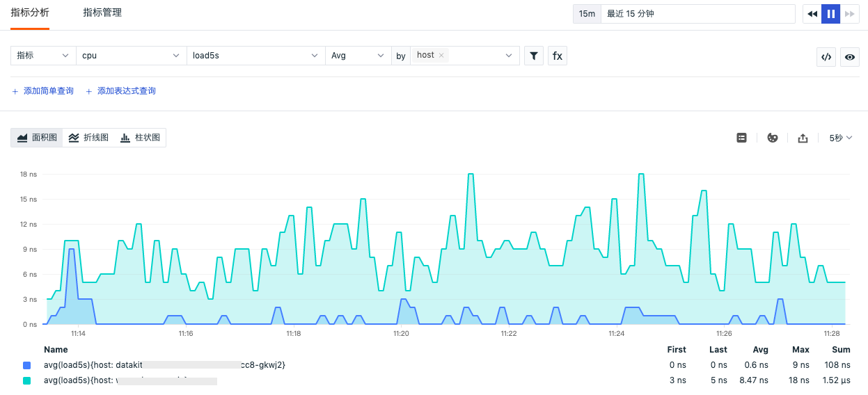Click the export share icon
The image size is (868, 395).
coord(803,138)
